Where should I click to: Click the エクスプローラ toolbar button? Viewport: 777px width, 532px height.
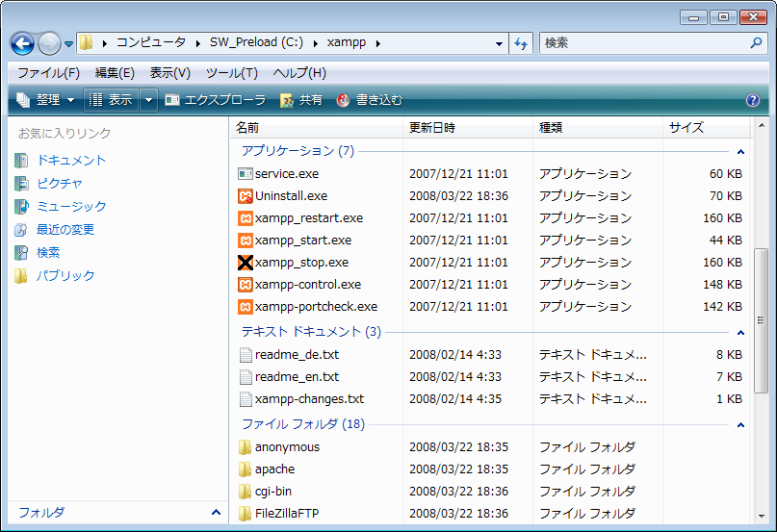[x=215, y=100]
